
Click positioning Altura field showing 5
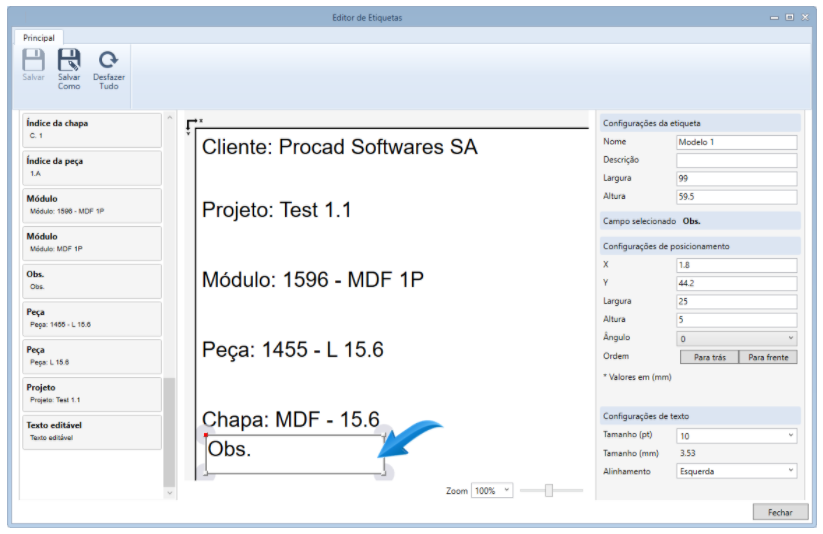(x=736, y=320)
